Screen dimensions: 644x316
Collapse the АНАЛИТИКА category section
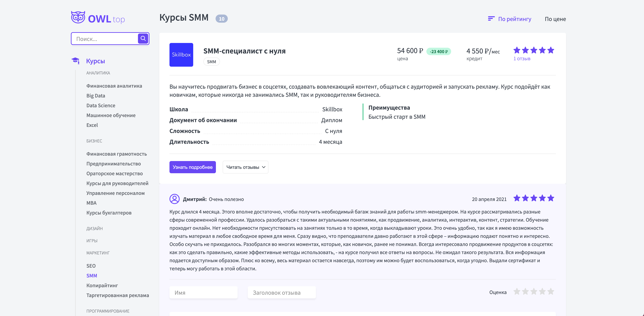(98, 73)
